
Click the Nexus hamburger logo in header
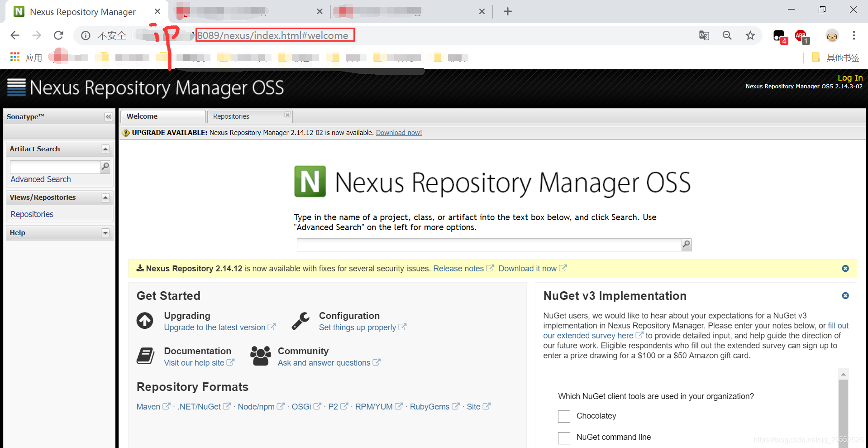(16, 87)
